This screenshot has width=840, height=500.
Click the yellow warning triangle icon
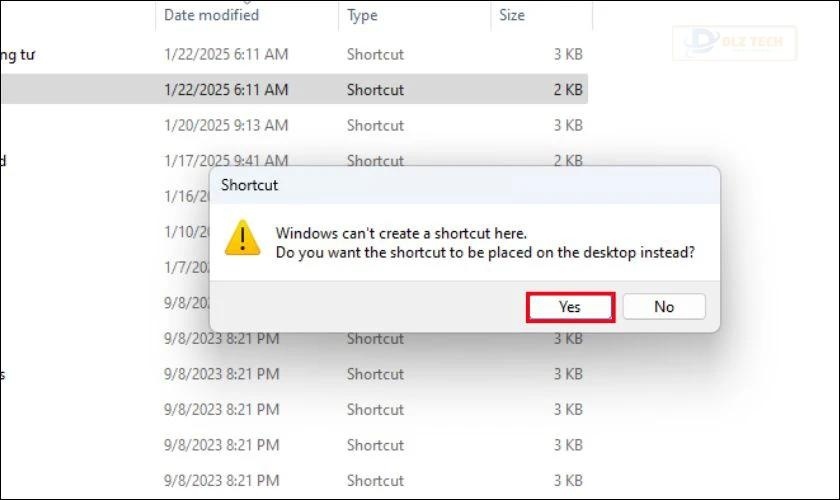pos(243,237)
